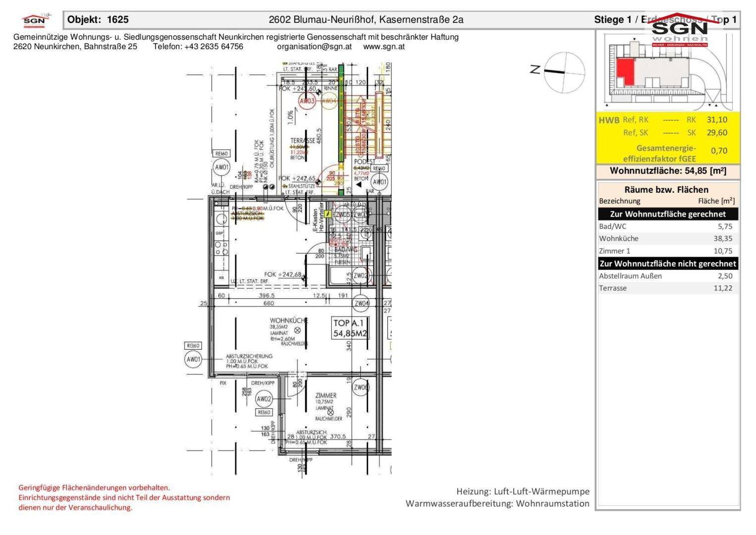
Task: Select the Wohnküche row in area table
Action: point(668,239)
